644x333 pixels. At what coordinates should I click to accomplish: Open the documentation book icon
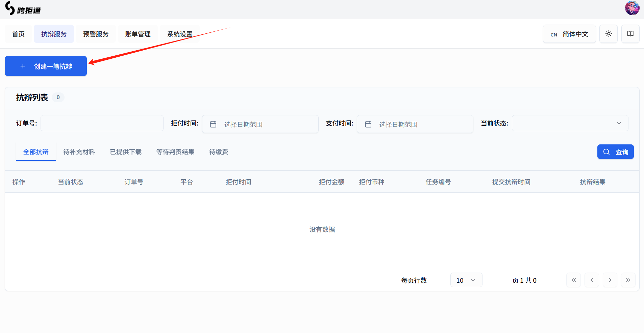pyautogui.click(x=630, y=34)
